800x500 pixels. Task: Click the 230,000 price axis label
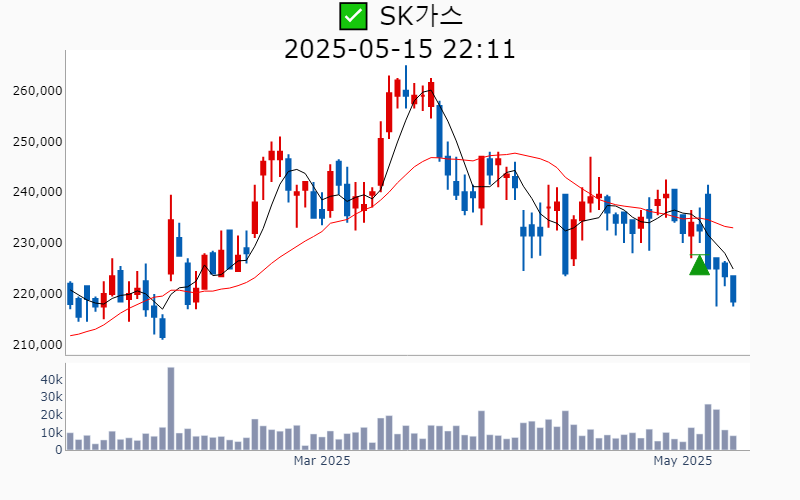point(38,243)
